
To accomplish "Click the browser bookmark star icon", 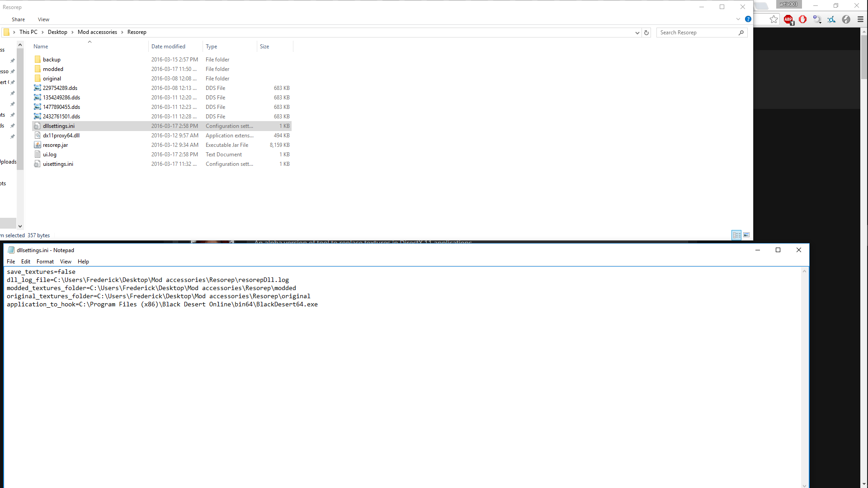I will pyautogui.click(x=774, y=19).
